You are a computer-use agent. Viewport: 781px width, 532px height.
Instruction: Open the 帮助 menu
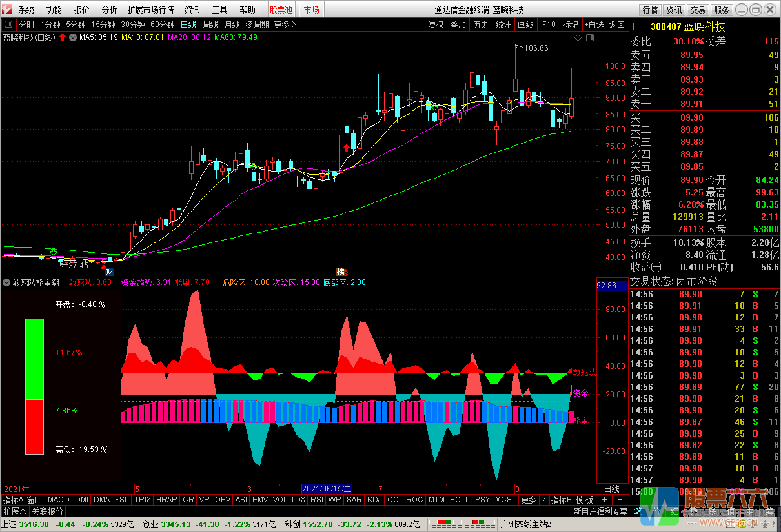coord(248,10)
